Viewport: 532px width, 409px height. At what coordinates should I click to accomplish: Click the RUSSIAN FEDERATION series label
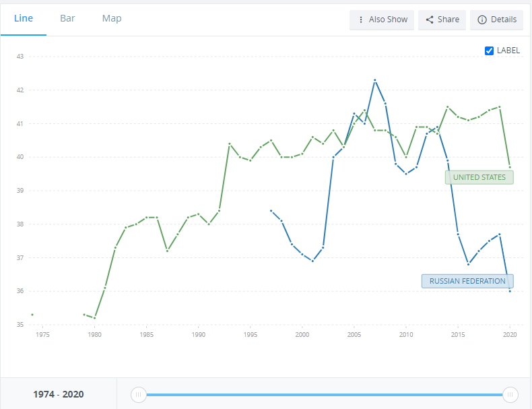tap(467, 281)
